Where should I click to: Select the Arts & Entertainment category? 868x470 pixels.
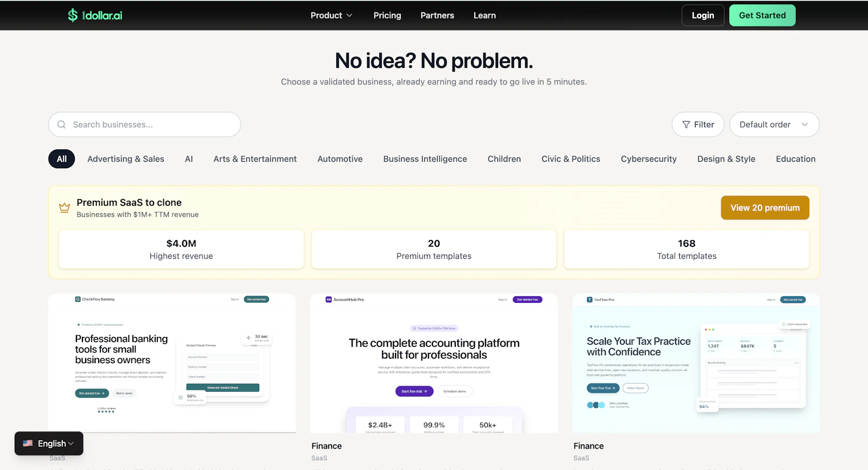(255, 159)
